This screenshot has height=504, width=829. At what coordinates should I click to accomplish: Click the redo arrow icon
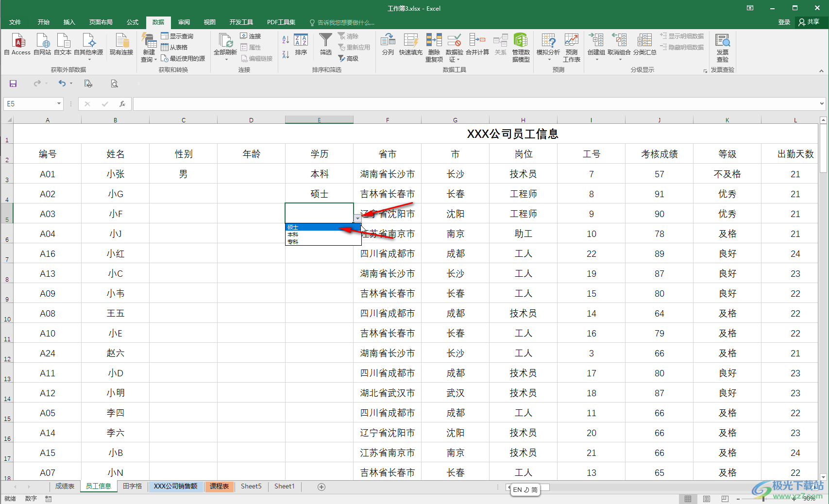tap(37, 84)
